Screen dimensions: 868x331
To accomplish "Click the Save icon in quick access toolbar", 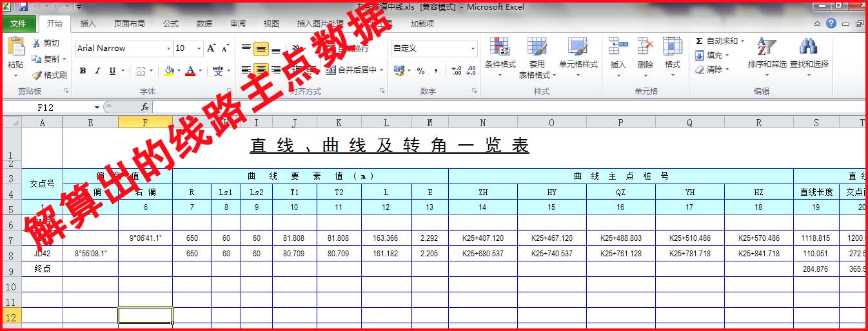I will 23,7.
